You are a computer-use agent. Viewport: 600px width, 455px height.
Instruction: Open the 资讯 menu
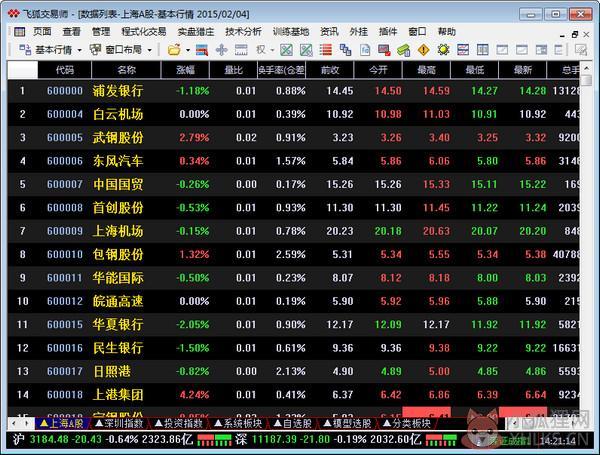(329, 32)
